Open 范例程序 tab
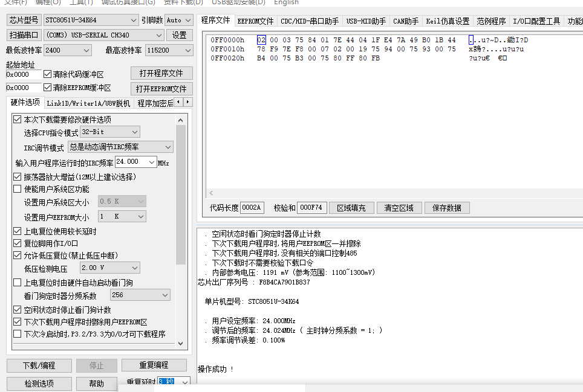 pyautogui.click(x=491, y=21)
